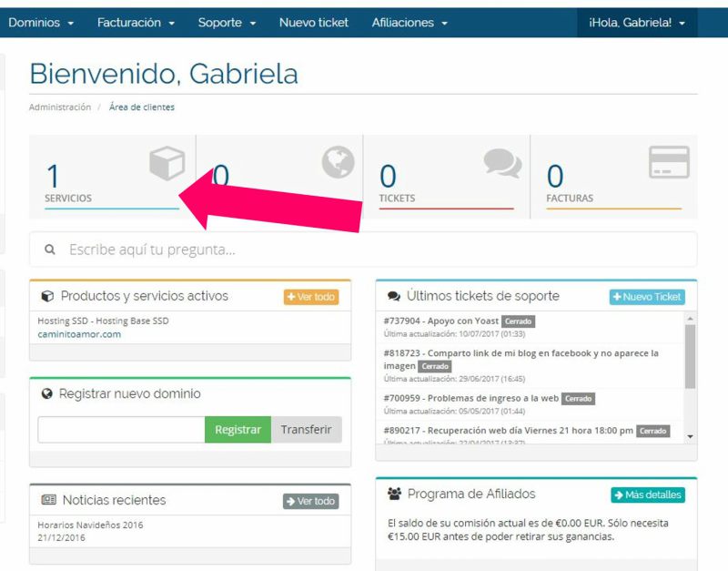Open the caminitoamor.com link
The width and height of the screenshot is (728, 571).
(79, 334)
